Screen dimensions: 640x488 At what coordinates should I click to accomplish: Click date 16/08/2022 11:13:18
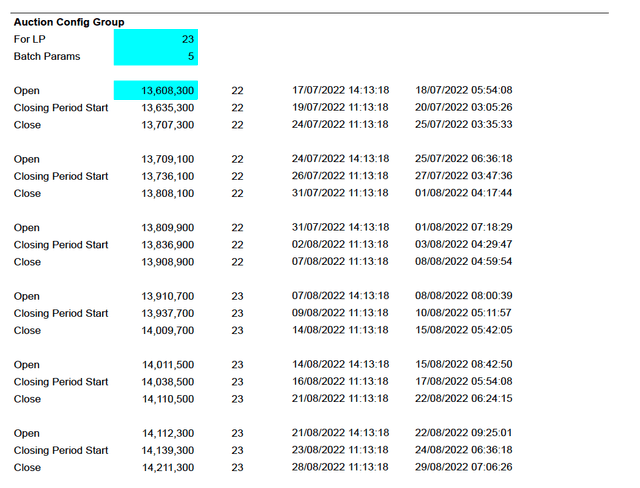pyautogui.click(x=340, y=382)
